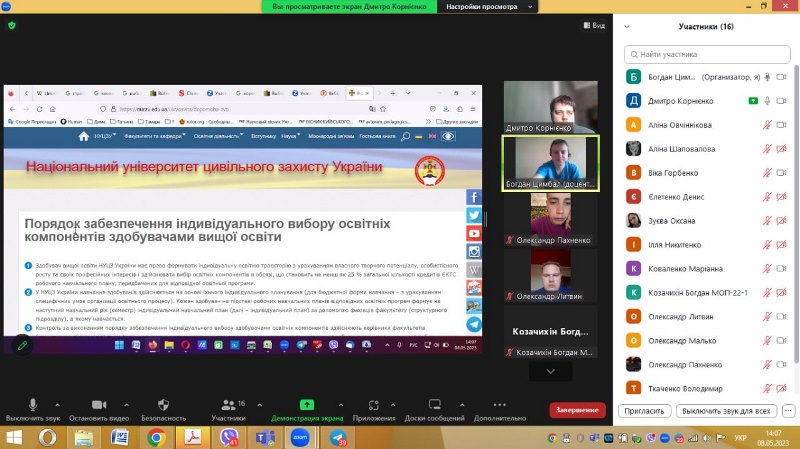The image size is (800, 449).
Task: Click the green Share Screen icon
Action: point(306,404)
